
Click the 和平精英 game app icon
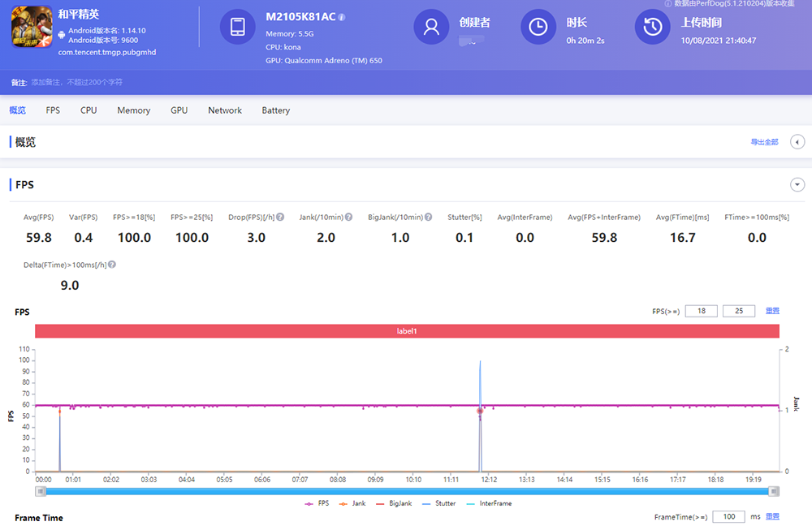click(x=32, y=27)
